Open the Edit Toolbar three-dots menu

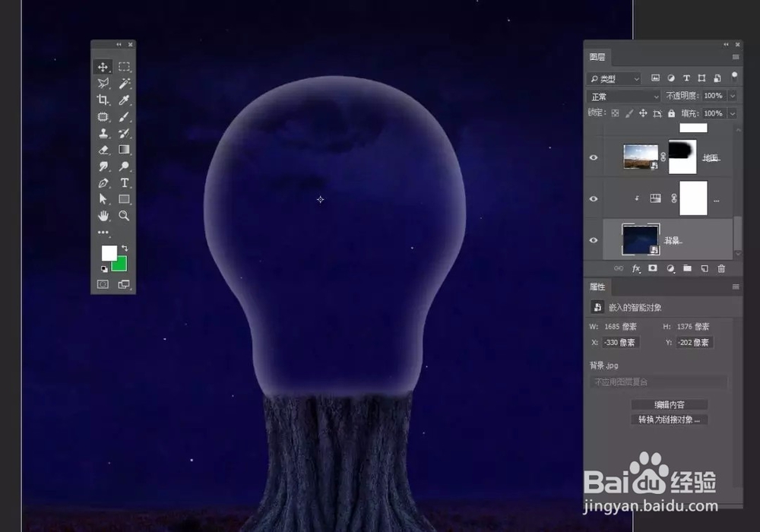coord(103,233)
